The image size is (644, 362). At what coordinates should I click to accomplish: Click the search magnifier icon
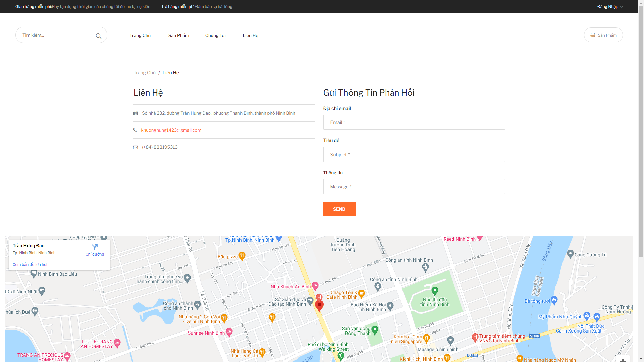(x=98, y=36)
